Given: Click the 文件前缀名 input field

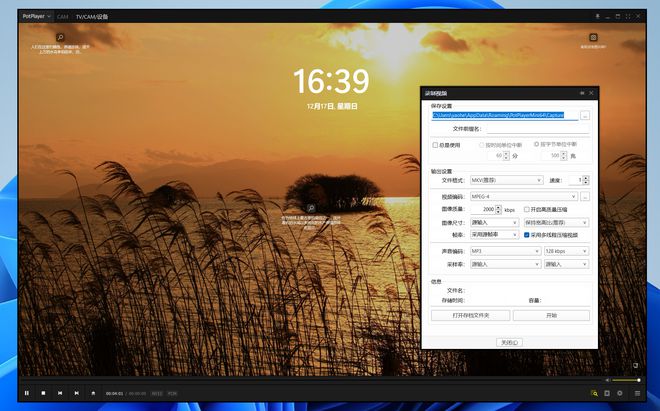Looking at the screenshot, I should click(x=538, y=129).
